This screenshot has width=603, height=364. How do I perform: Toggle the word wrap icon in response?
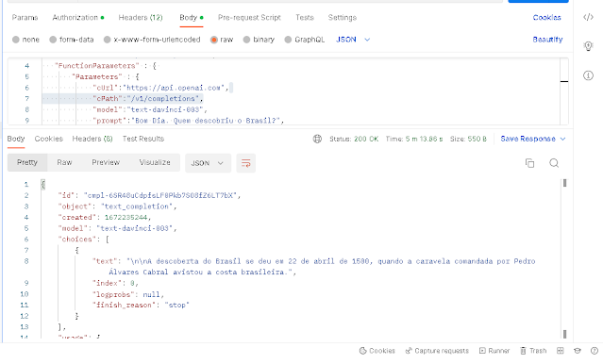click(245, 163)
